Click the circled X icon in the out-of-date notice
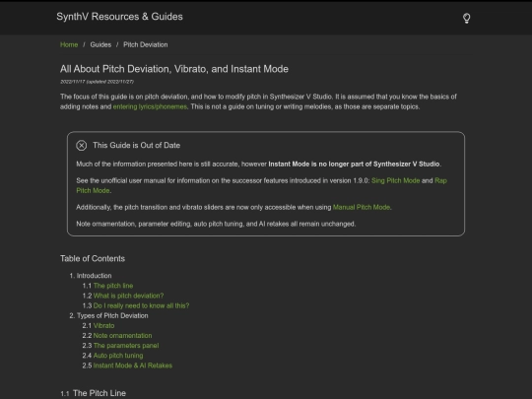The width and height of the screenshot is (532, 399). pyautogui.click(x=82, y=146)
